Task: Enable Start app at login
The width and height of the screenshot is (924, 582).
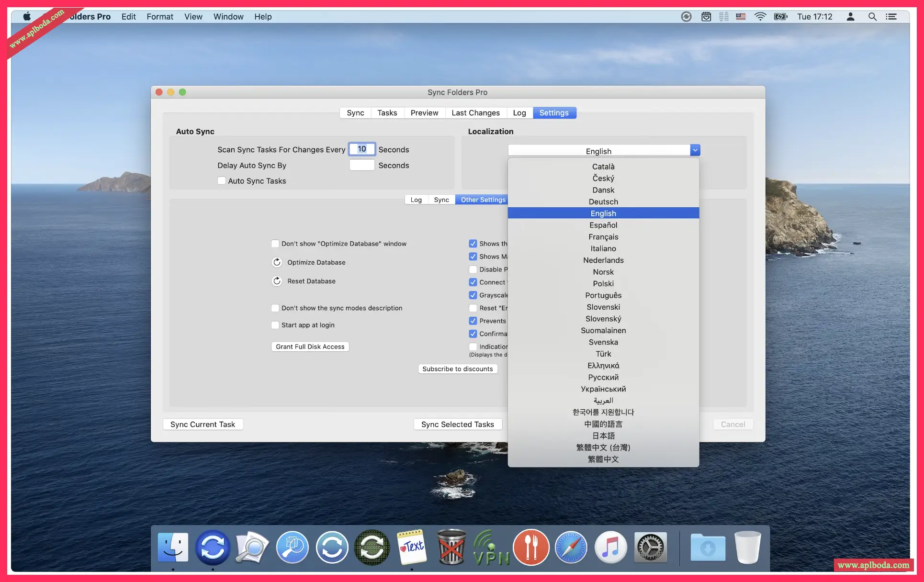Action: 275,325
